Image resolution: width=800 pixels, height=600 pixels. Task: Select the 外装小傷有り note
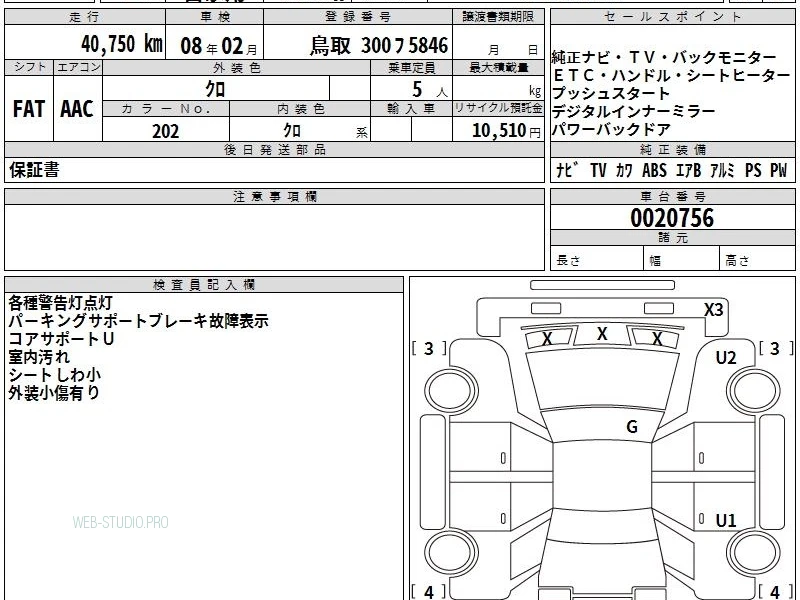coord(54,393)
